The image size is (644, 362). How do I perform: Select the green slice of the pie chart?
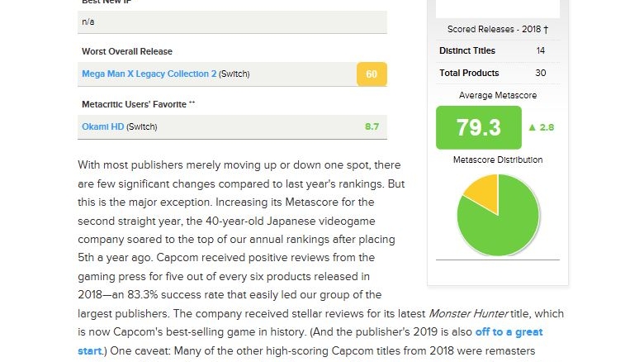coord(504,223)
